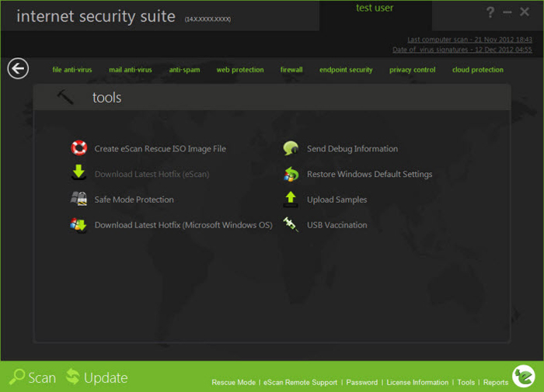
Task: Click the Tools footer link
Action: coord(466,382)
